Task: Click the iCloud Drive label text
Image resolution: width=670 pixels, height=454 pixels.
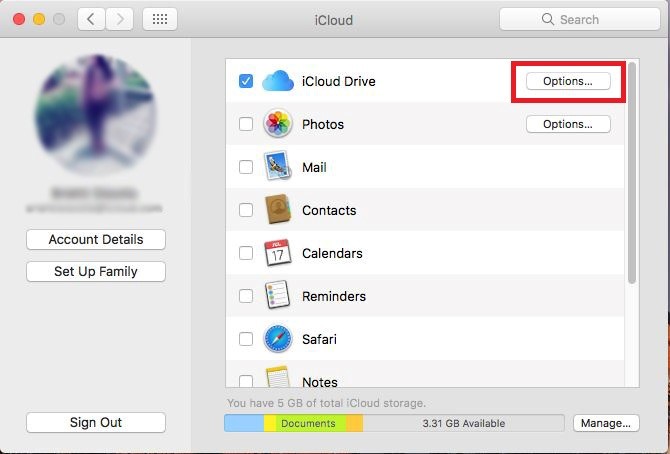Action: pyautogui.click(x=338, y=81)
